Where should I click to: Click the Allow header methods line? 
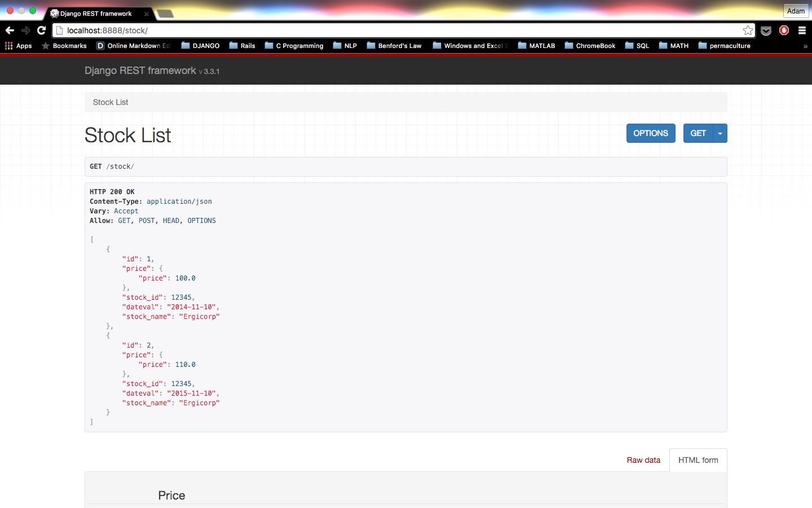(153, 221)
